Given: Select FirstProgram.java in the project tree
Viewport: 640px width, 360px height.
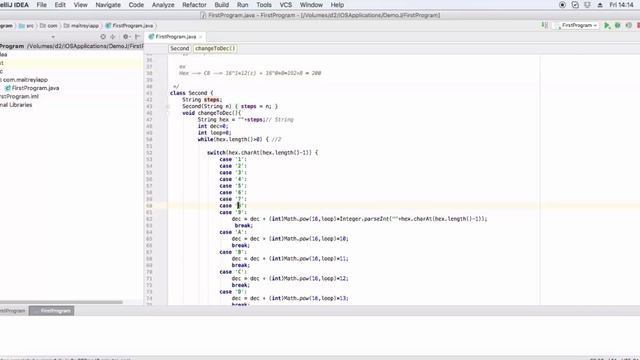Looking at the screenshot, I should point(32,88).
